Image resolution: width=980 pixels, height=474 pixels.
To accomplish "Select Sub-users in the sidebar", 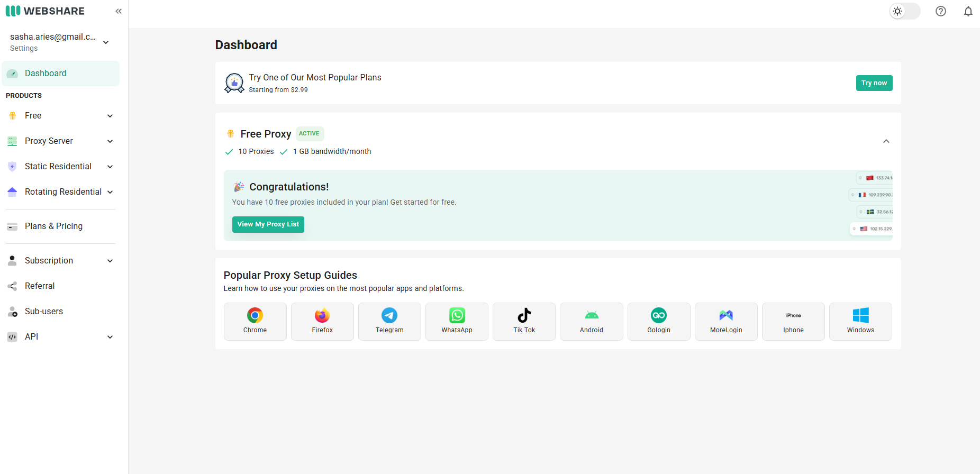I will pyautogui.click(x=44, y=312).
